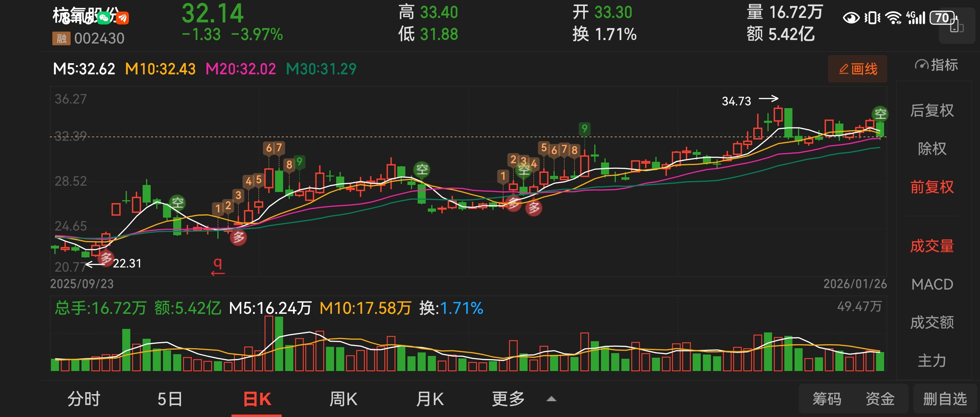Select 前复权 price adjustment mode
The image size is (980, 417).
[932, 187]
